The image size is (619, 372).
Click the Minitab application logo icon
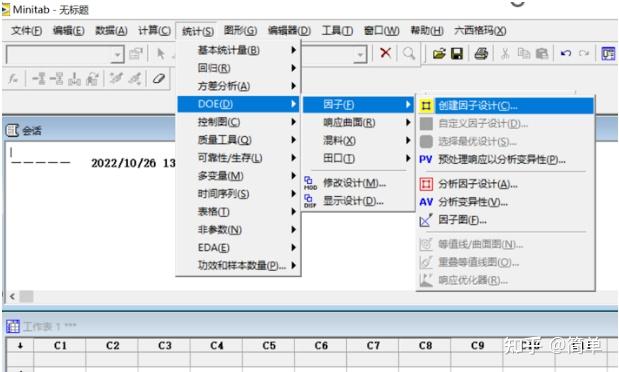[x=6, y=9]
